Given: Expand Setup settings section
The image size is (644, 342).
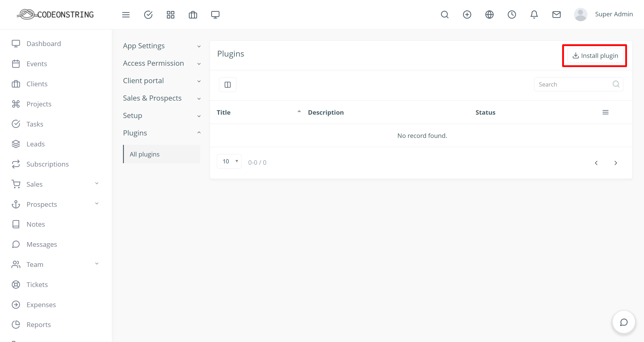Looking at the screenshot, I should pos(162,116).
